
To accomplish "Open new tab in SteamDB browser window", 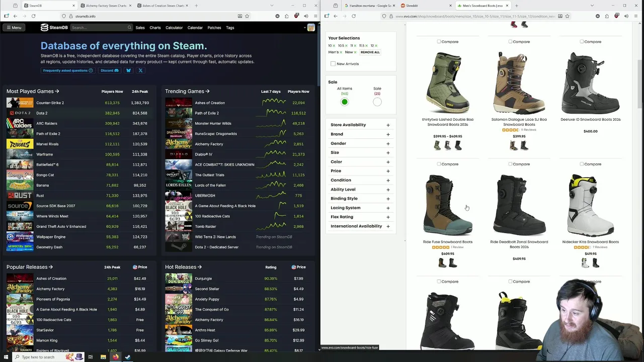I will pos(196,6).
